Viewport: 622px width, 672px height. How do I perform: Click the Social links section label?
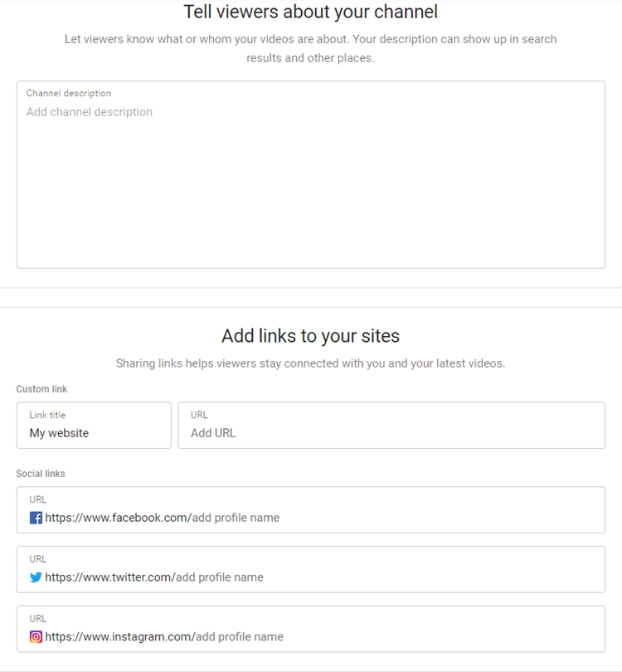coord(41,474)
